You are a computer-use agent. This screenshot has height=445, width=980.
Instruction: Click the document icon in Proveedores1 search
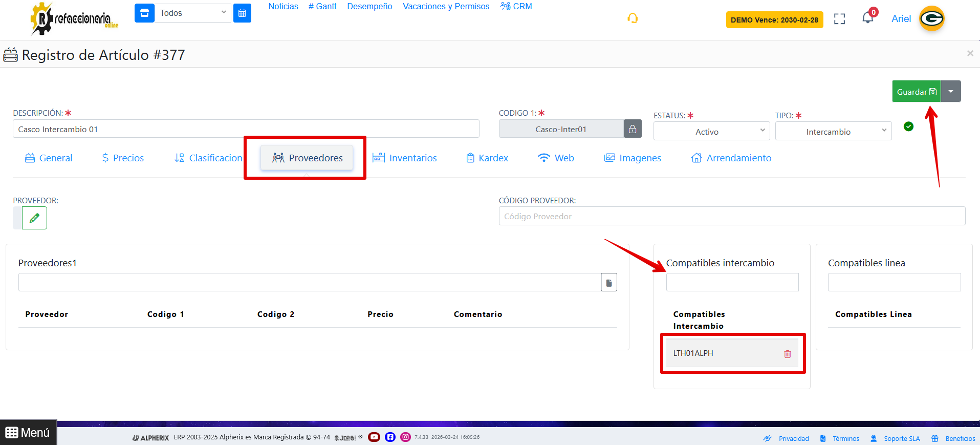pyautogui.click(x=608, y=283)
